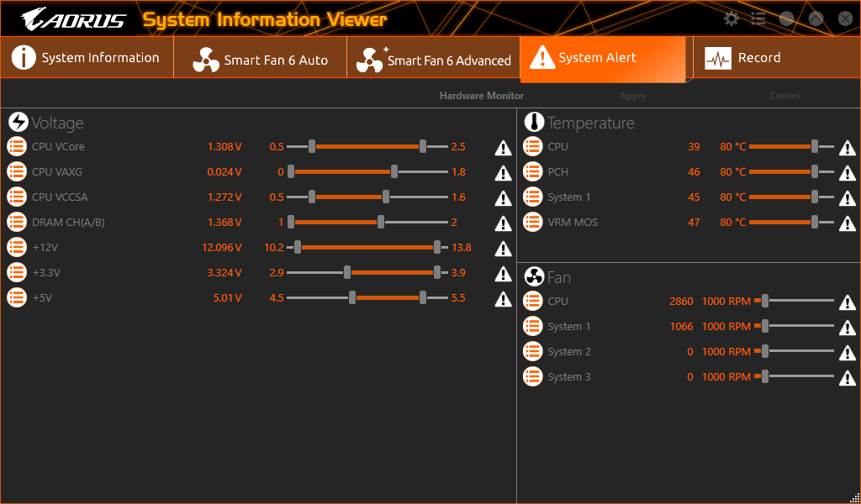Click the Apply button
This screenshot has width=861, height=504.
[x=632, y=96]
